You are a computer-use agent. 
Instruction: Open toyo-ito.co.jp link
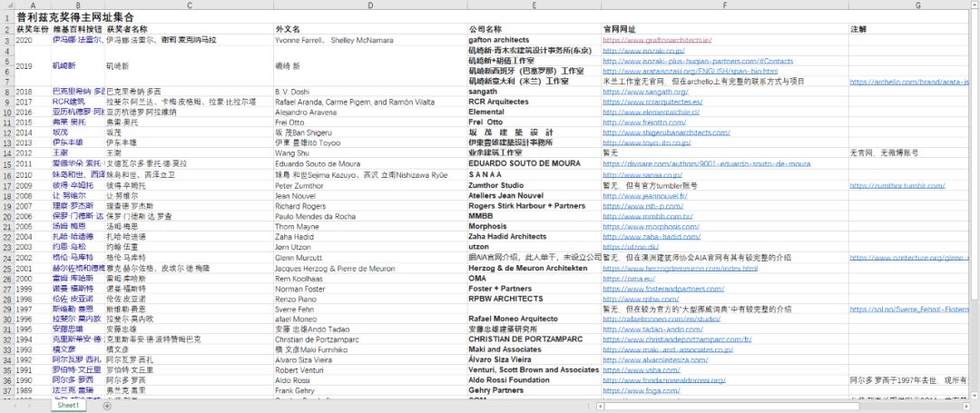click(646, 143)
